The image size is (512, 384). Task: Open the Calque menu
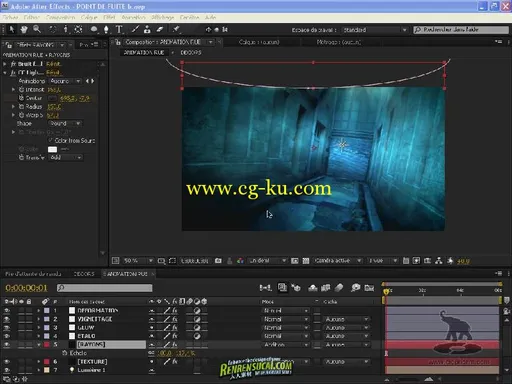tap(89, 17)
